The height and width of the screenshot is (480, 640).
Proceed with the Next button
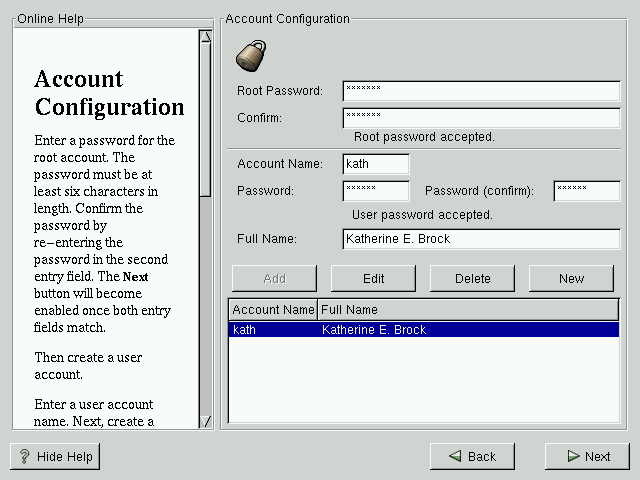587,456
